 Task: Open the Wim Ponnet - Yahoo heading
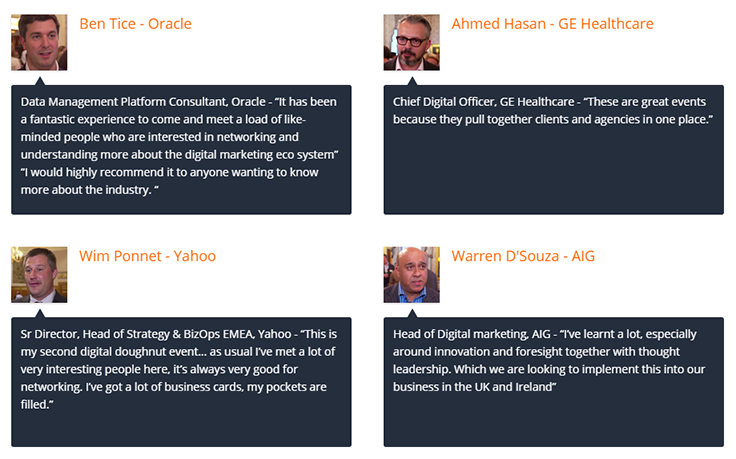coord(147,256)
